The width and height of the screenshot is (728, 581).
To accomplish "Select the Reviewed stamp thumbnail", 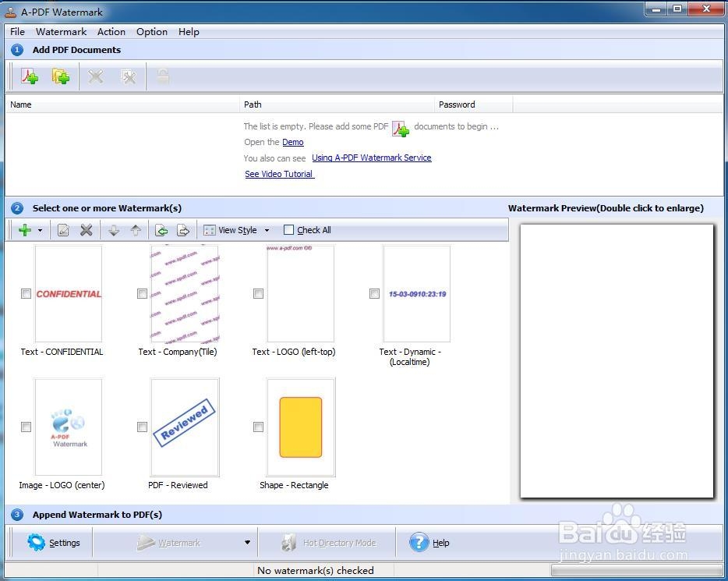I will [x=184, y=427].
